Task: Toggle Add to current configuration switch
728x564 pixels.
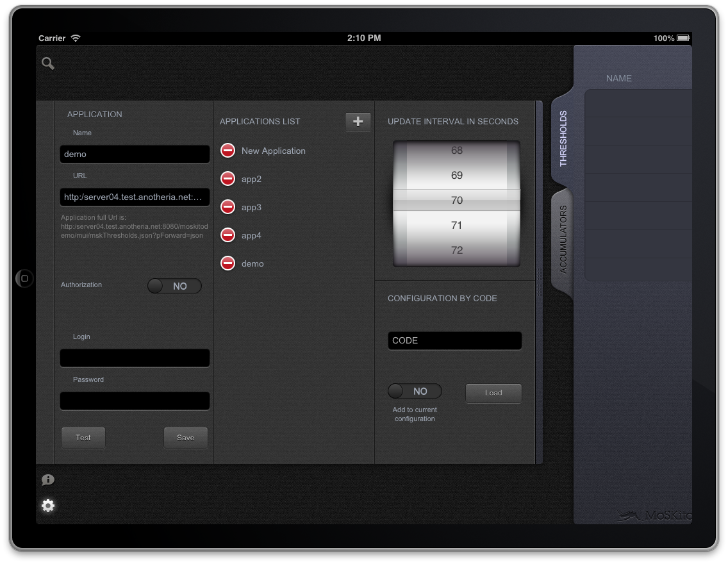Action: [415, 392]
